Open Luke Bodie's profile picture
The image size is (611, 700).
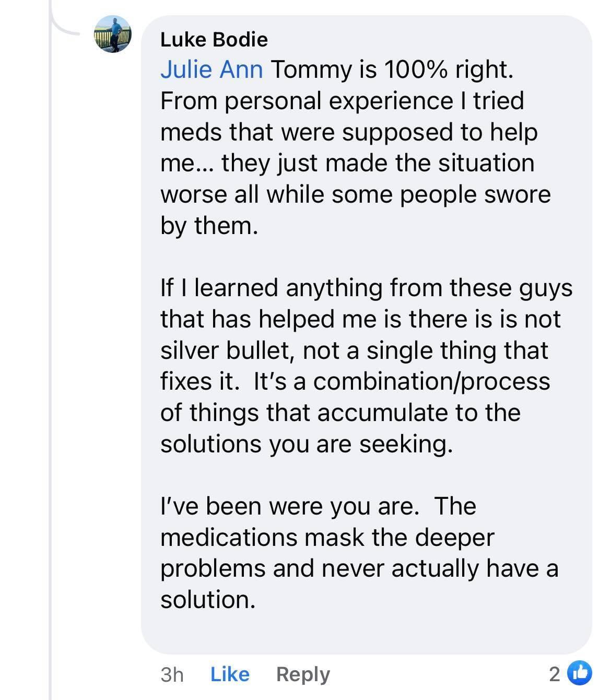coord(112,34)
